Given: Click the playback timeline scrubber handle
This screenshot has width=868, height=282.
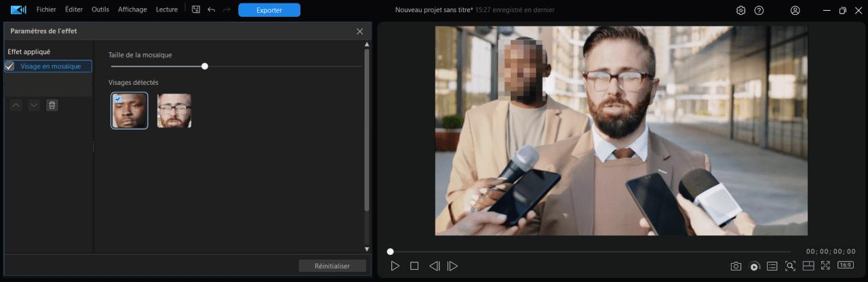Looking at the screenshot, I should click(x=390, y=251).
